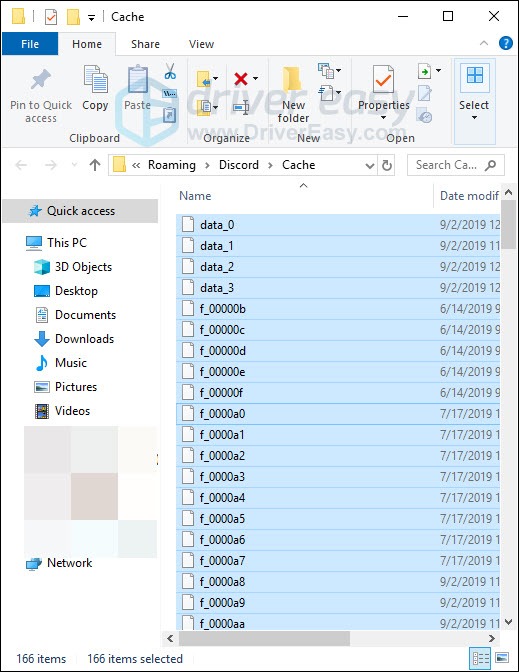This screenshot has height=672, width=519.
Task: Click the Rename icon in Organize
Action: (x=241, y=107)
